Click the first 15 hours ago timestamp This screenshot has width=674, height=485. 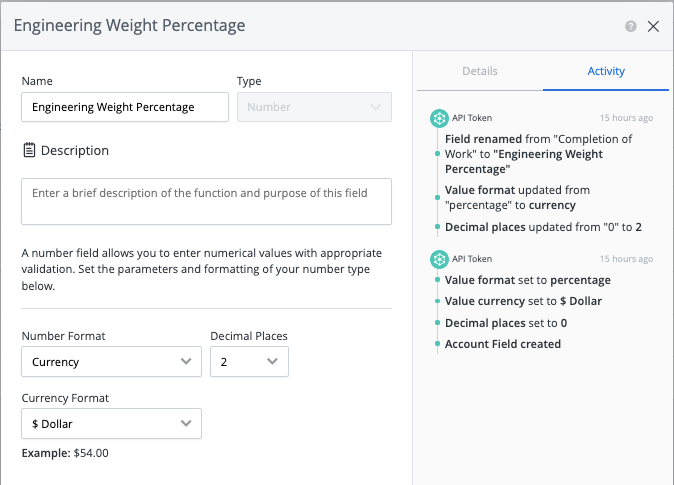pos(626,118)
